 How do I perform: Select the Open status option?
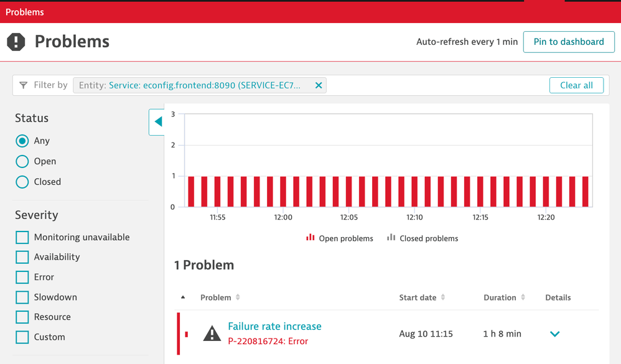[x=22, y=162]
